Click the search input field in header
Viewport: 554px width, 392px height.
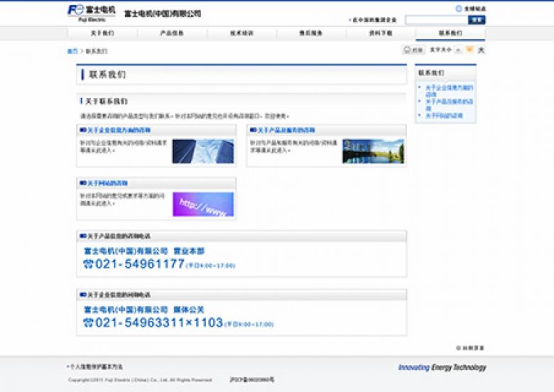coord(436,20)
